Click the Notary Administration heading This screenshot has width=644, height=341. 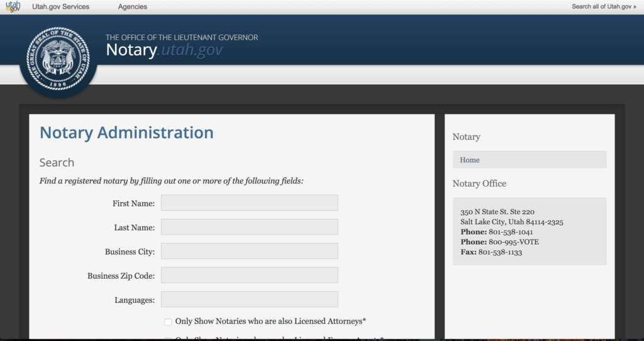(x=126, y=133)
